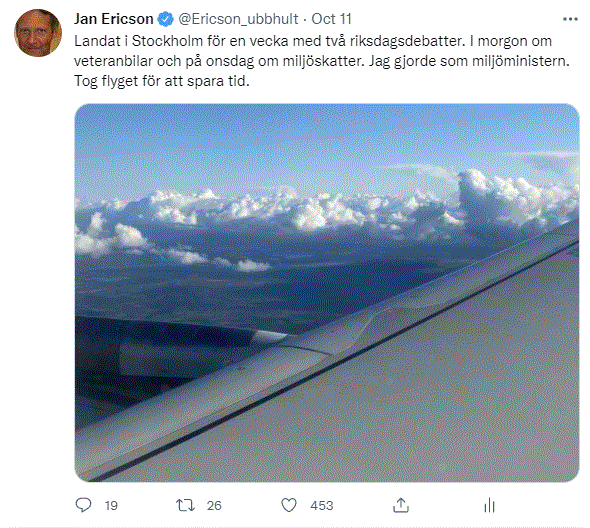
Task: Open Jan Ericson's profile avatar photo
Action: click(38, 33)
